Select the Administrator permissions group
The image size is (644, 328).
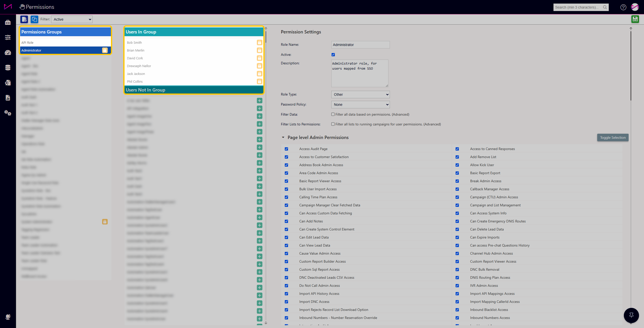(65, 50)
